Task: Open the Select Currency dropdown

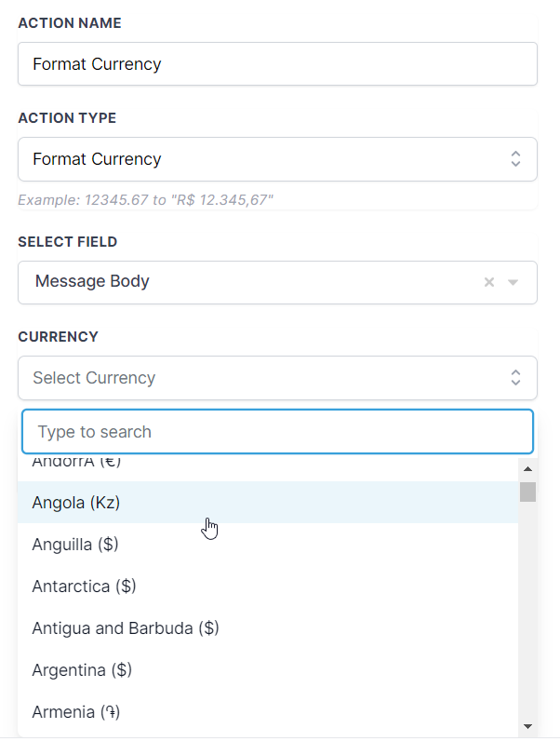Action: 277,378
